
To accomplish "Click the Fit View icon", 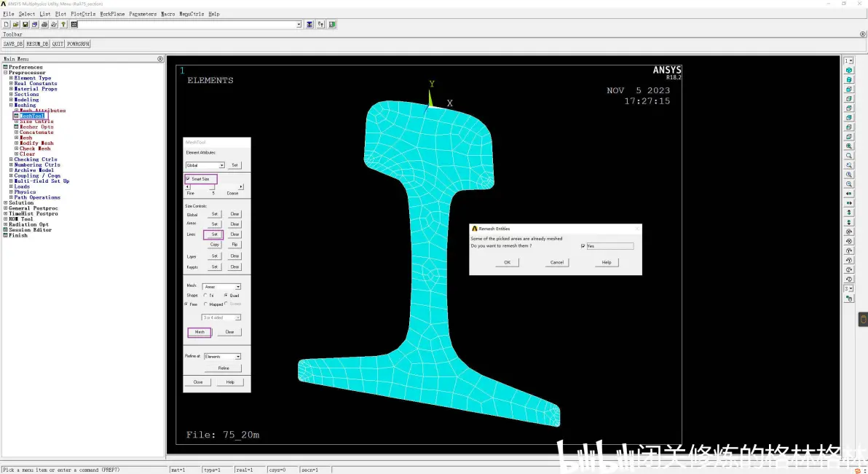I will 848,146.
